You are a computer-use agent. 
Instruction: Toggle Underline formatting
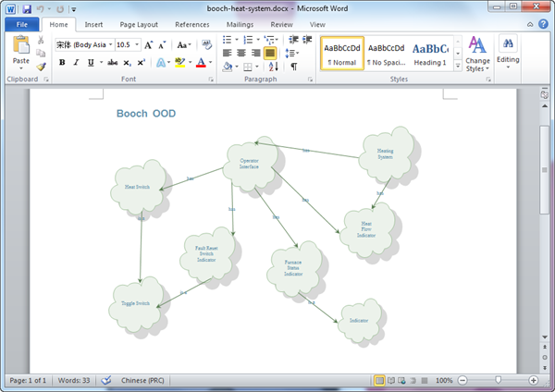[91, 63]
